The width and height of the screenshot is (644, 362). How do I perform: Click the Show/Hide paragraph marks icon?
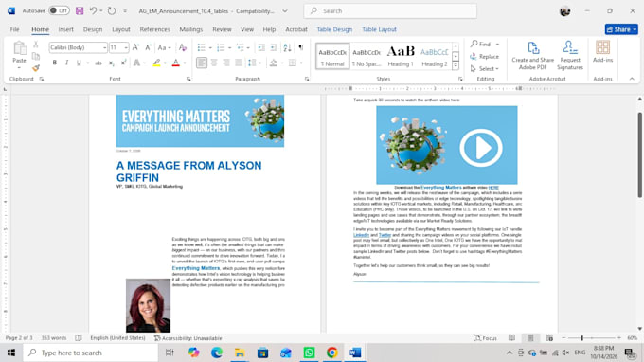[301, 47]
